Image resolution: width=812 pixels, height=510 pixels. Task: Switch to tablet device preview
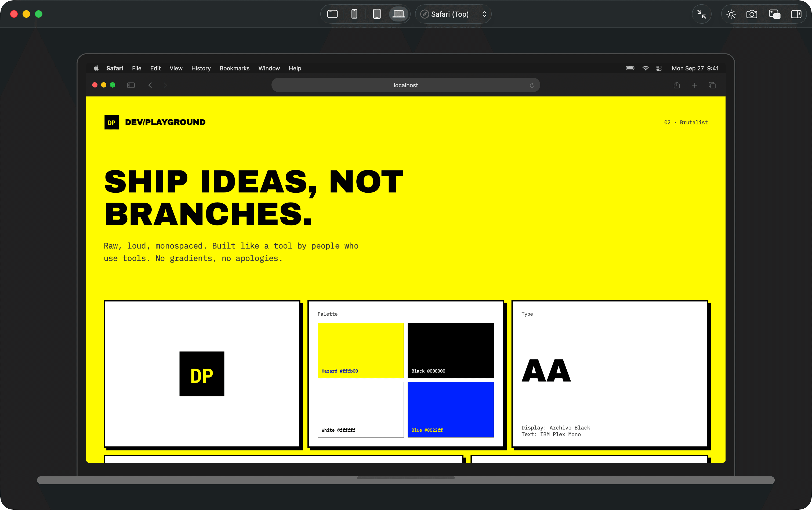(x=377, y=14)
